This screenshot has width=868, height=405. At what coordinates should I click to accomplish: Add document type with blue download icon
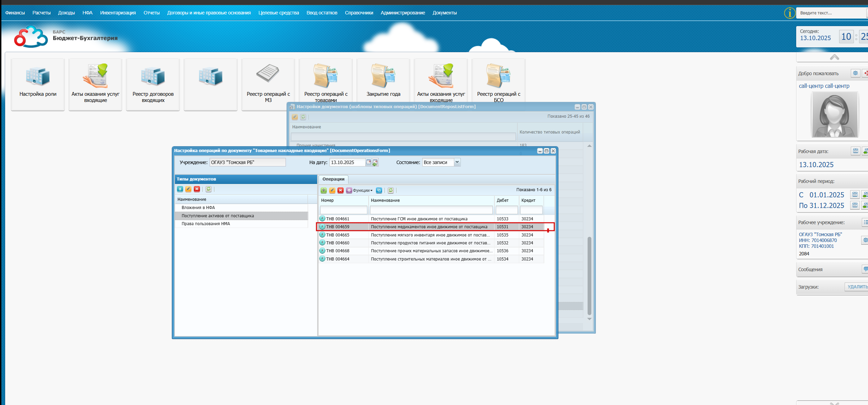180,189
